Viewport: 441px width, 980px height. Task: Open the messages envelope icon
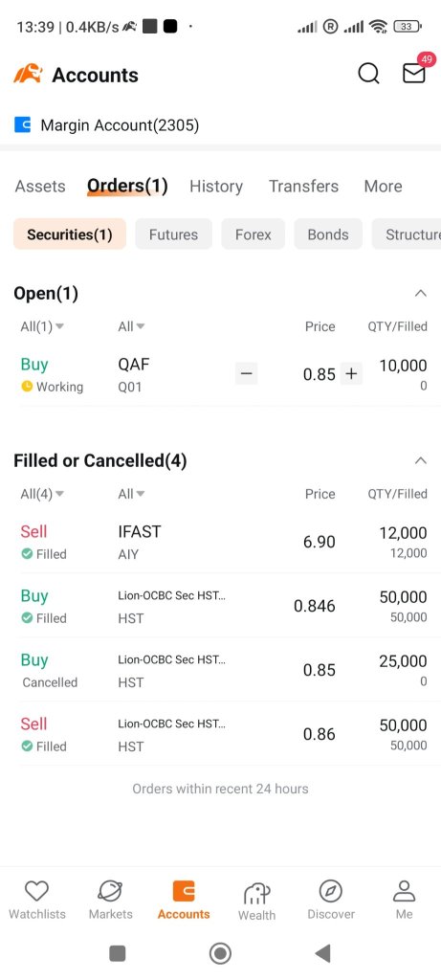(413, 74)
